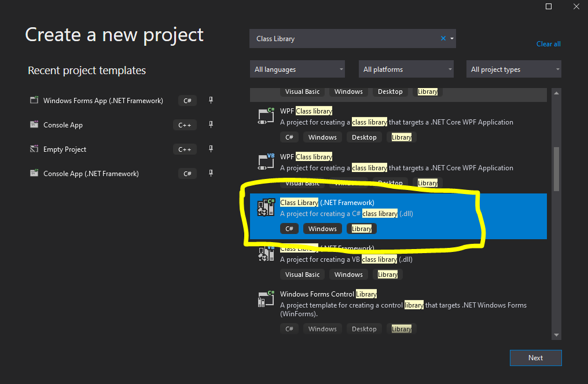Viewport: 588px width, 384px height.
Task: Open the All languages dropdown
Action: (x=297, y=70)
